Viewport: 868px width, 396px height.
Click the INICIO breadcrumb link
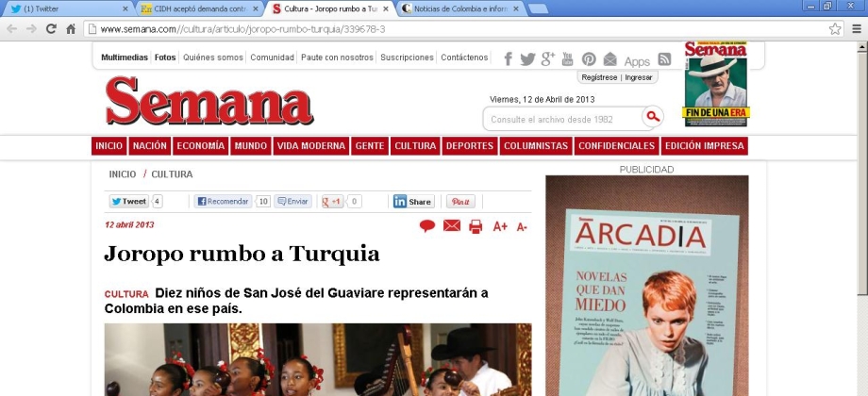coord(123,174)
